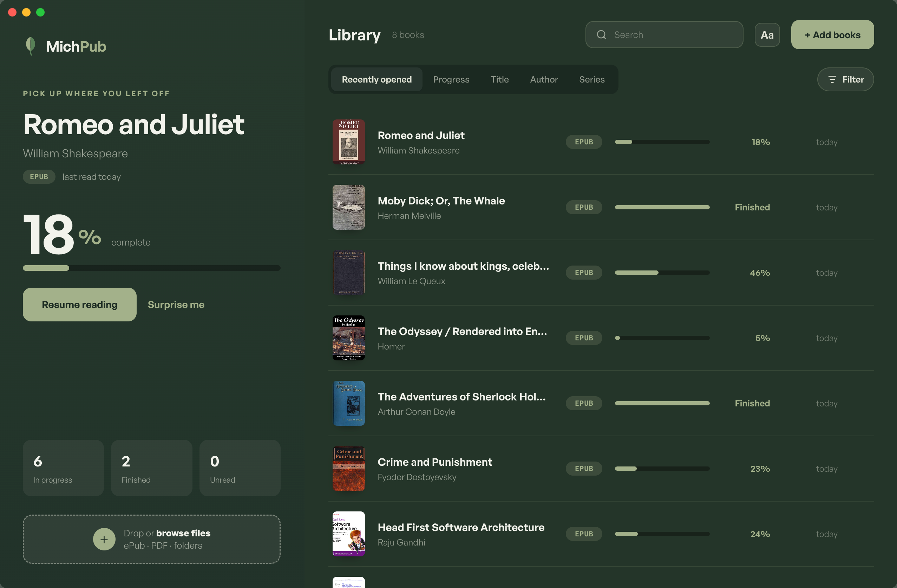897x588 pixels.
Task: Click Head First Software Architecture title
Action: click(x=461, y=528)
